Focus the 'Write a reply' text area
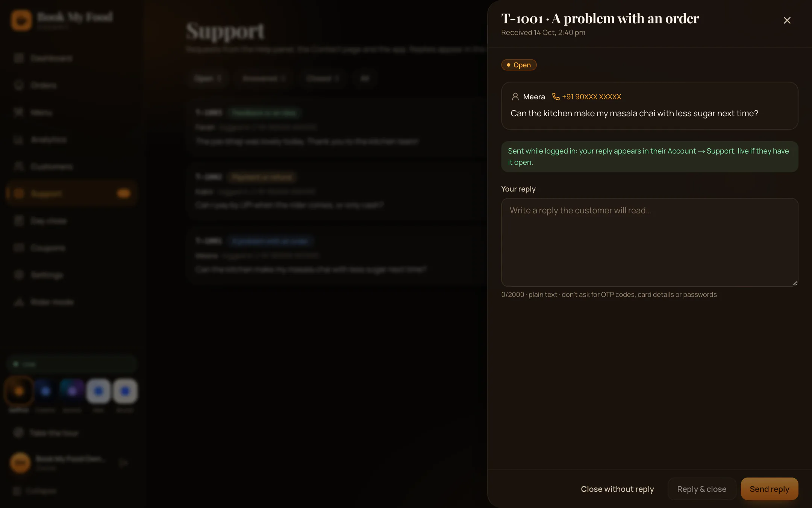 click(650, 242)
